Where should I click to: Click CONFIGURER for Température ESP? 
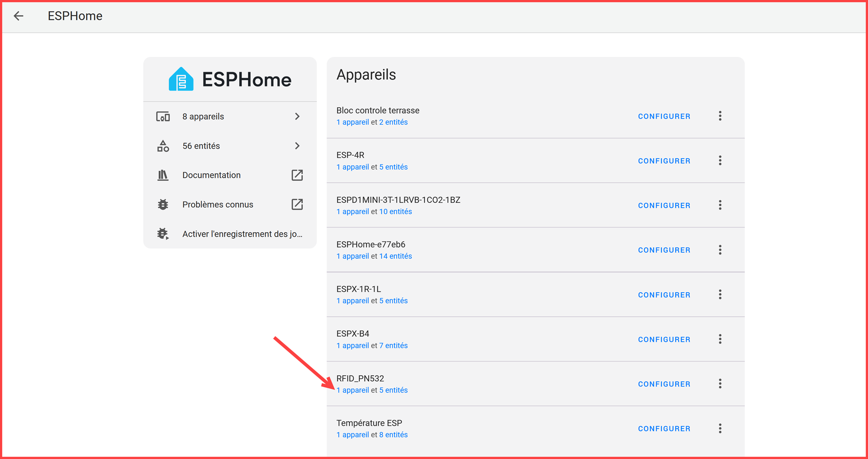click(x=664, y=429)
